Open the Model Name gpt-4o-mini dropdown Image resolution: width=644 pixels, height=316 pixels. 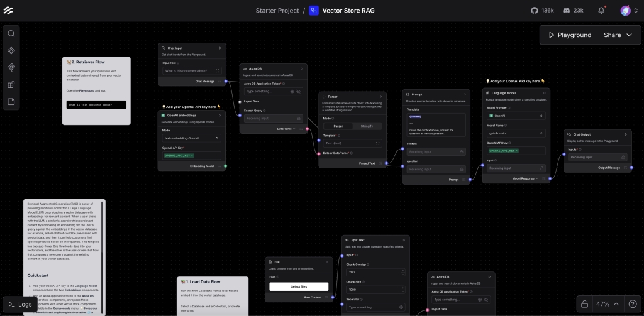[516, 133]
